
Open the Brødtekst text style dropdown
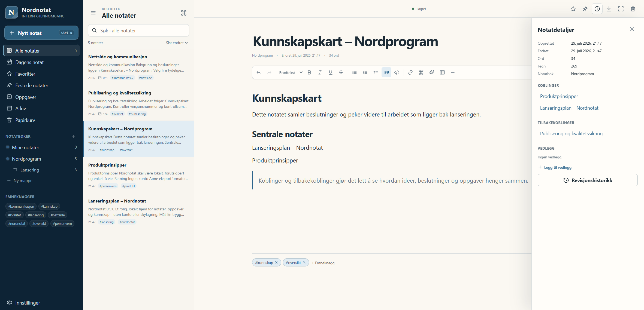click(291, 72)
